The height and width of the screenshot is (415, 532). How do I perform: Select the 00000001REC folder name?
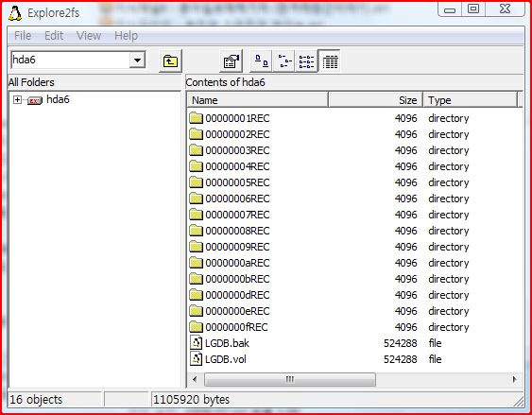[237, 118]
